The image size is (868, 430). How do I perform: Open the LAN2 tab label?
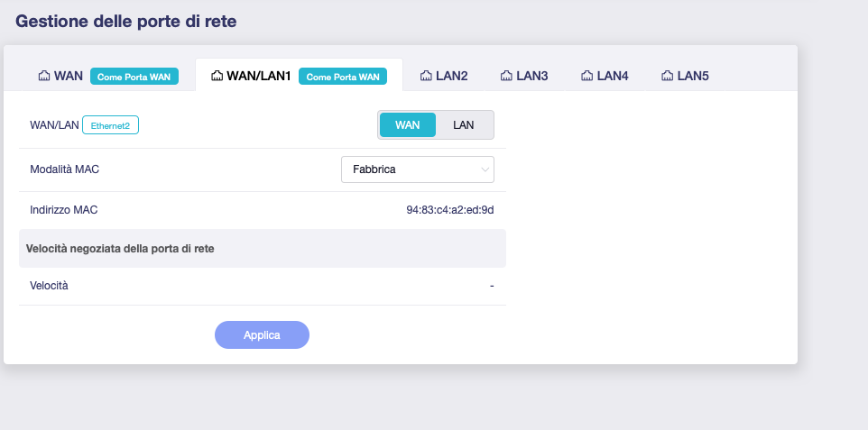(x=451, y=76)
